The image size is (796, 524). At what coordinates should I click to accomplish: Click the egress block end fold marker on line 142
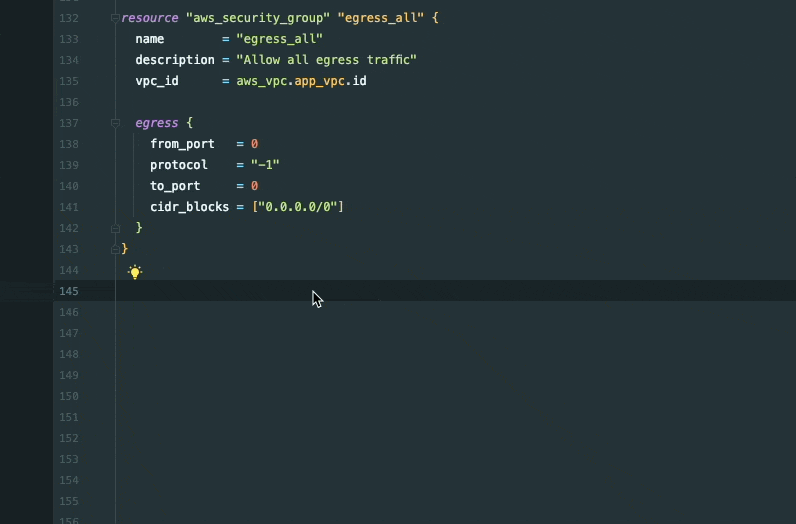coord(115,228)
